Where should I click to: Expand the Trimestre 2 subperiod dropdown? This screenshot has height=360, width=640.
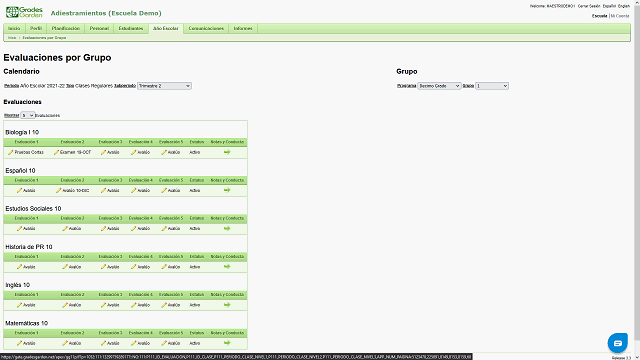[x=164, y=86]
